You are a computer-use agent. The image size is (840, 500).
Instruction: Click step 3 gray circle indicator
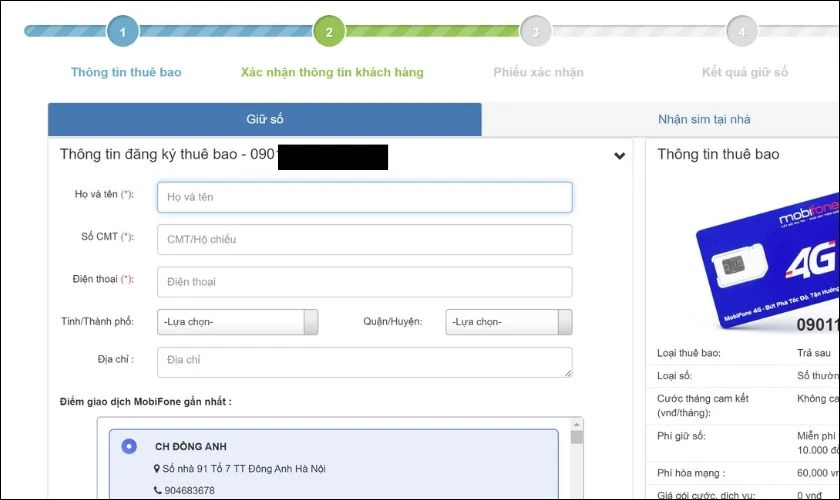535,31
